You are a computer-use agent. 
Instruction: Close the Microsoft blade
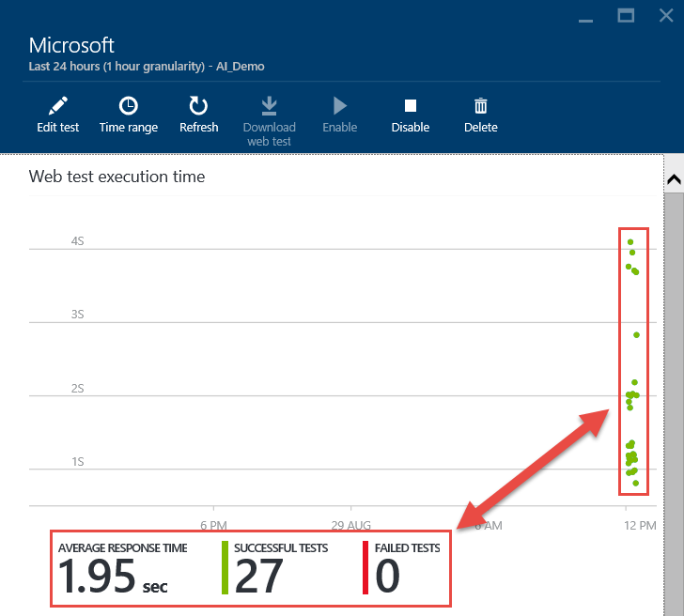[666, 16]
